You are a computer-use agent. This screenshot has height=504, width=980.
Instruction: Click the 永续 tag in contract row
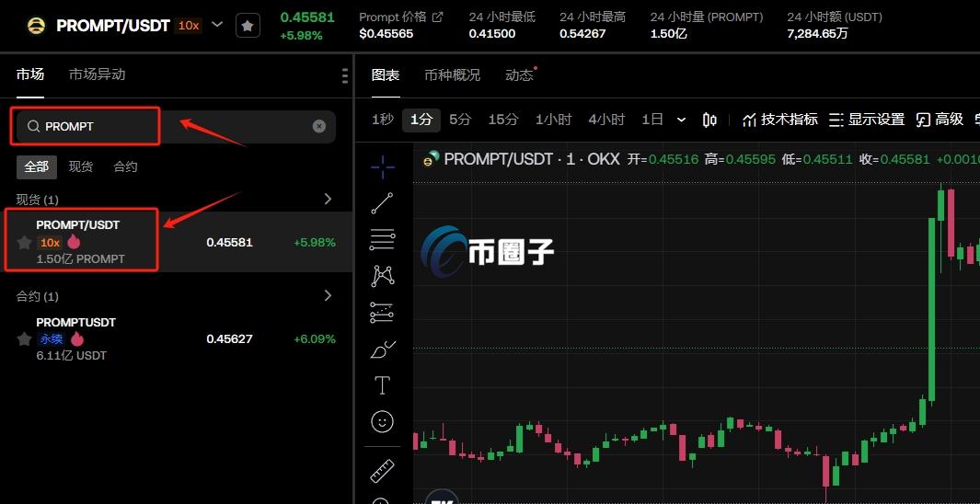pyautogui.click(x=51, y=339)
